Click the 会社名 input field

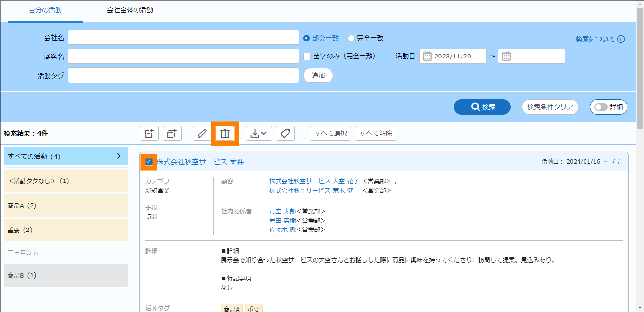[183, 37]
